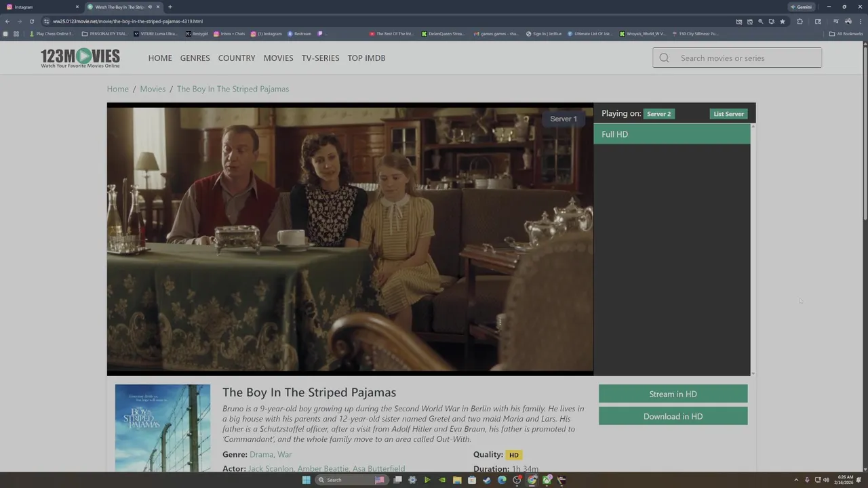Mute audio icon on the movie tab

[x=149, y=7]
